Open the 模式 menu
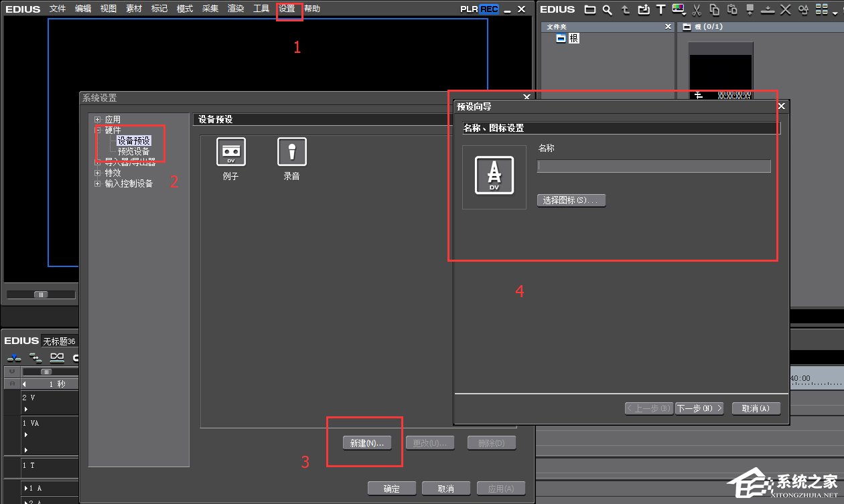 click(185, 9)
